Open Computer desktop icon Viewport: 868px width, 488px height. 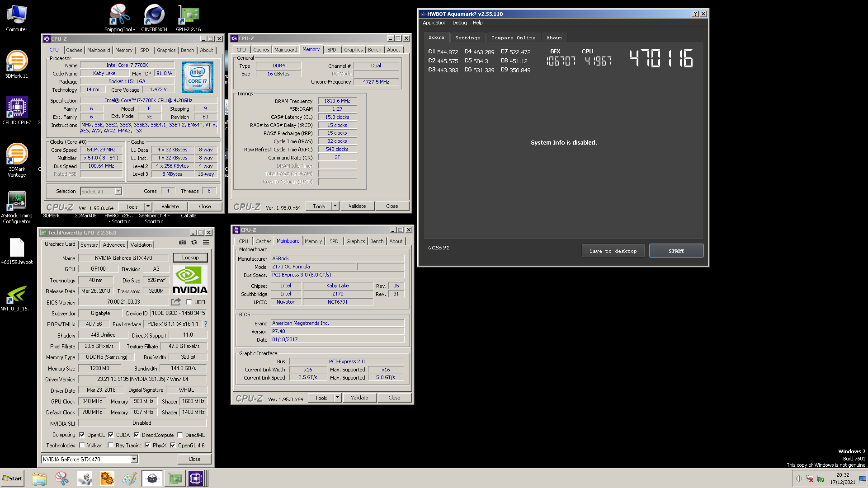[17, 18]
